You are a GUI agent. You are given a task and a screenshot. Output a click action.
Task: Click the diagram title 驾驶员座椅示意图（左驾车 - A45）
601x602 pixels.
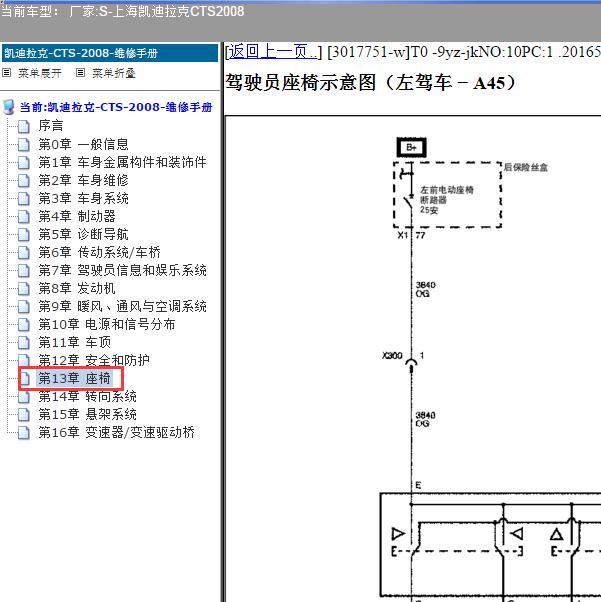pyautogui.click(x=371, y=83)
